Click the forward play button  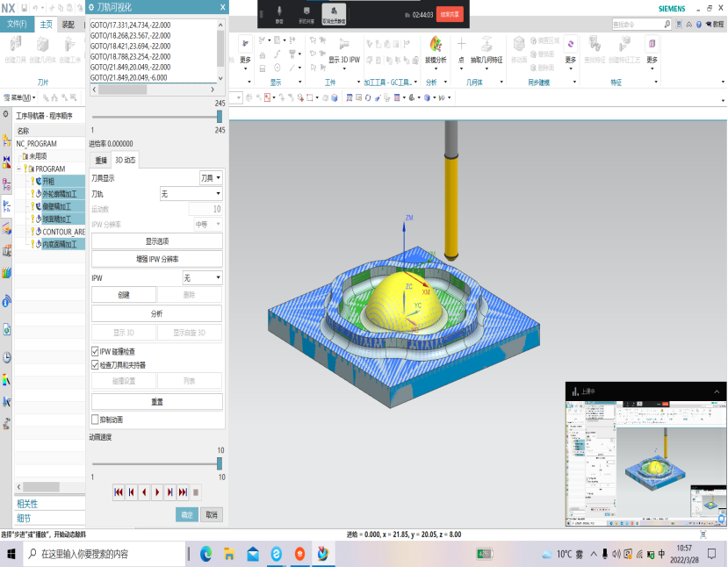[x=157, y=492]
